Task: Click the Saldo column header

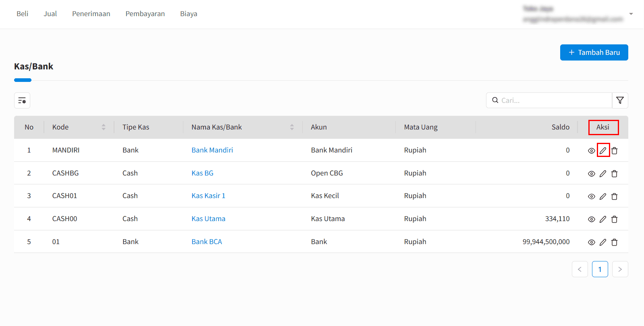Action: (x=561, y=127)
